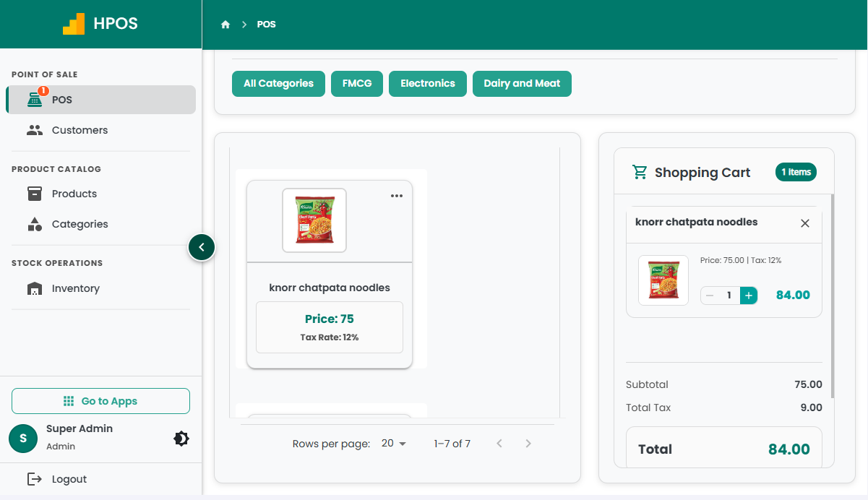Filter by Dairy and Meat category
This screenshot has width=868, height=500.
tap(522, 84)
